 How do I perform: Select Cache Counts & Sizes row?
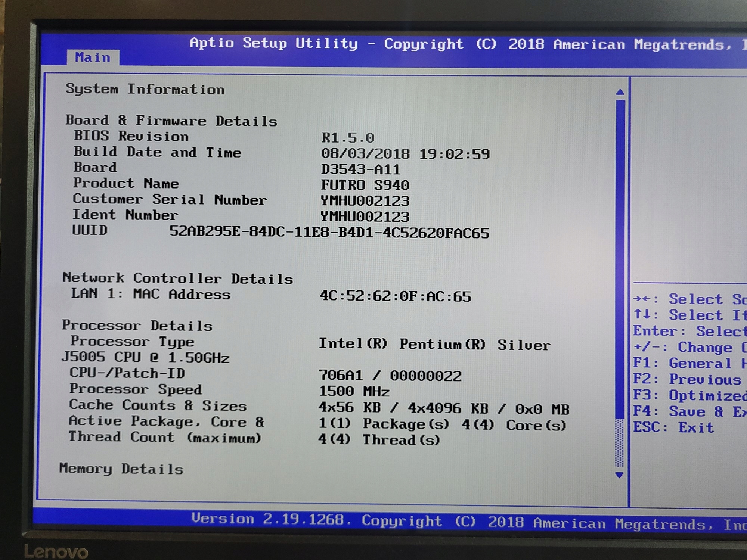click(x=158, y=405)
